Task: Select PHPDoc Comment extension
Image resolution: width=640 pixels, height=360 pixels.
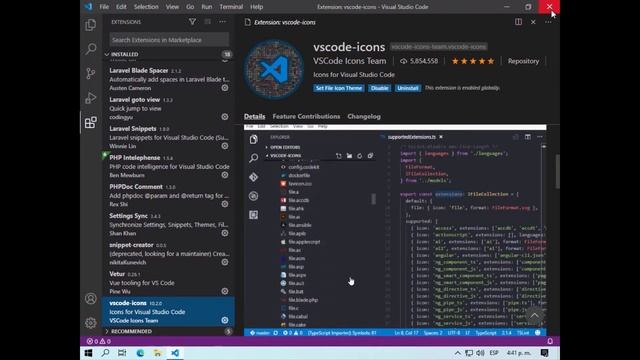Action: (x=168, y=195)
